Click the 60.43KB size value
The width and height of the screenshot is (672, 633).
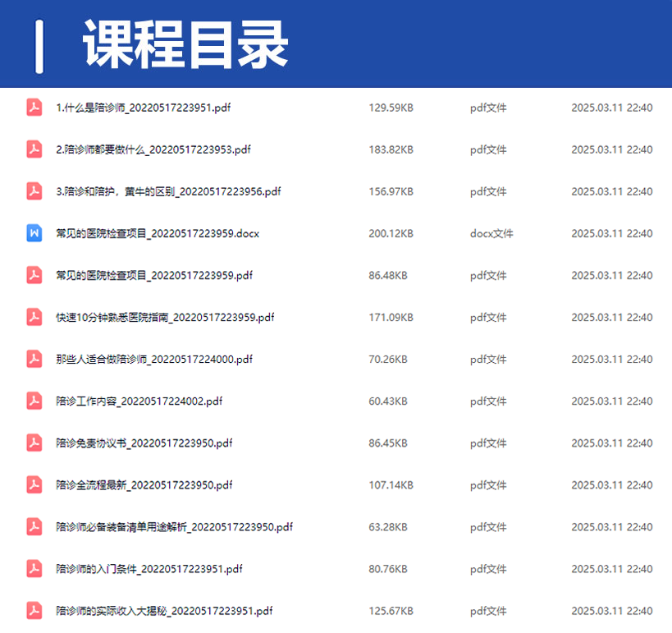(388, 401)
